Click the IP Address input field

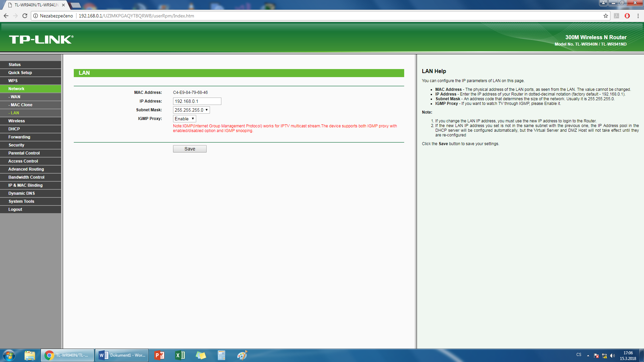(197, 101)
